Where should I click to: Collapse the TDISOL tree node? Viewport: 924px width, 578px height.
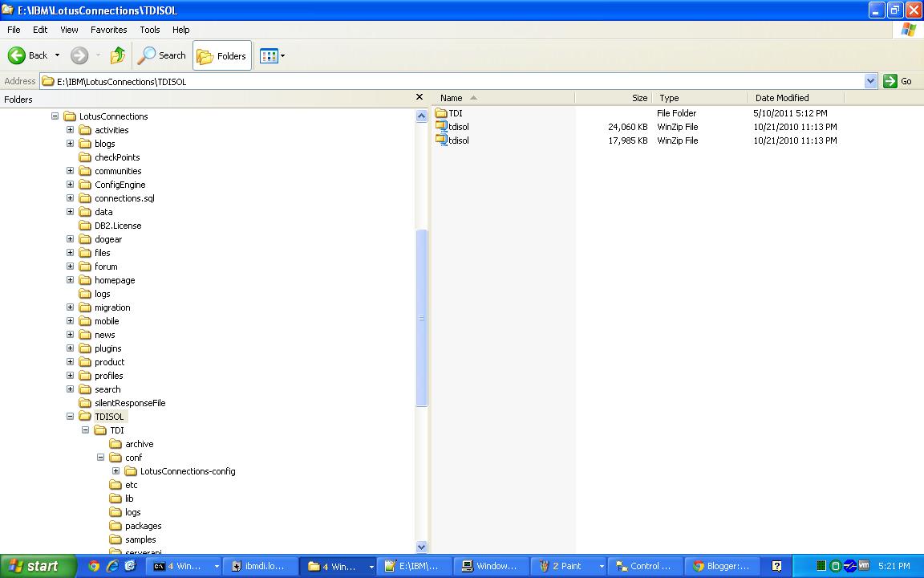point(70,417)
